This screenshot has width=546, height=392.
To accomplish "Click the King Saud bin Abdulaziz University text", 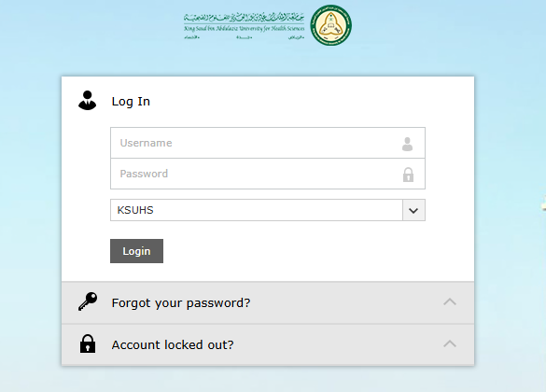I will click(245, 28).
